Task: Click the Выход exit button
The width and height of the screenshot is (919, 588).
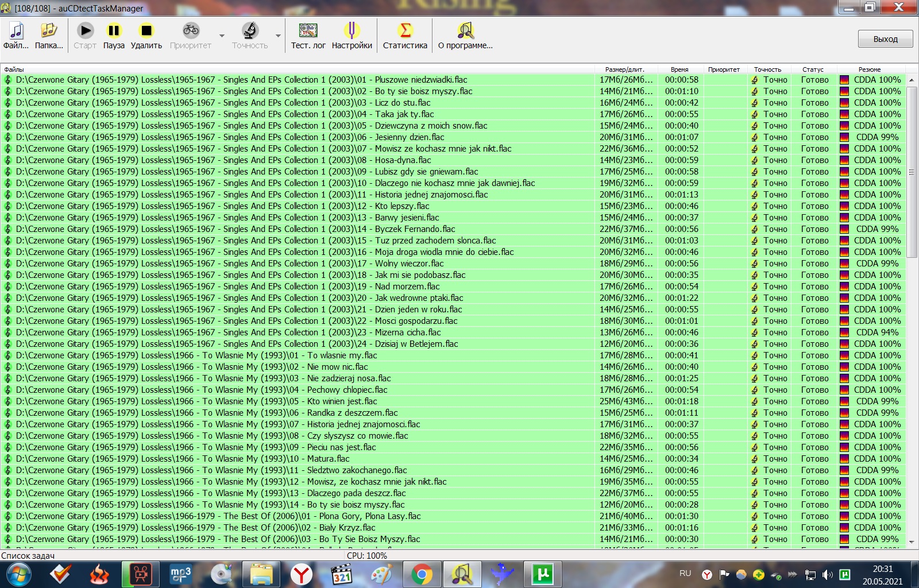Action: (x=885, y=39)
